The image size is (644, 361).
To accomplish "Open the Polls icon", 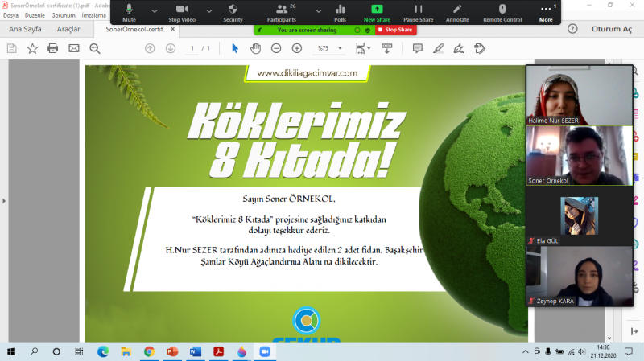I will point(338,11).
